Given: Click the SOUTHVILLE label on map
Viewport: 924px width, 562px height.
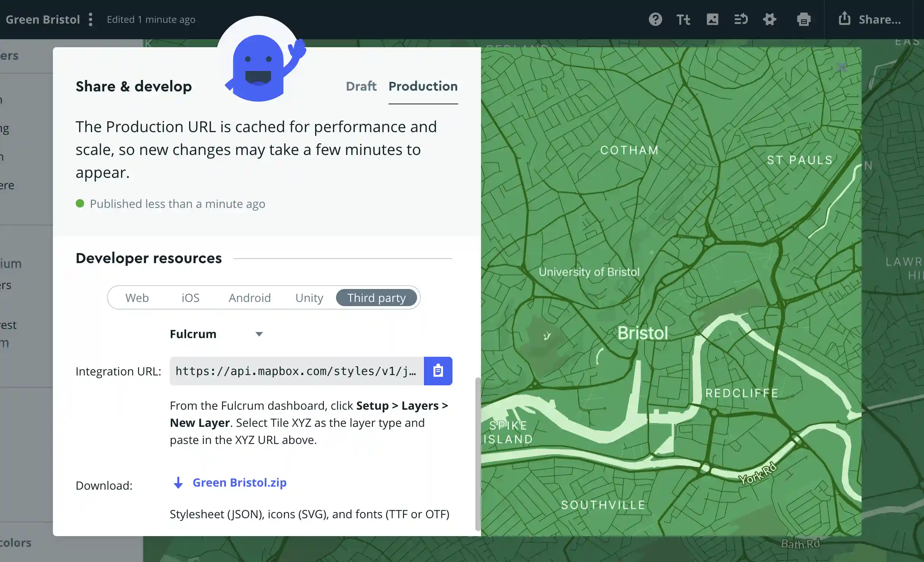Looking at the screenshot, I should [x=603, y=505].
